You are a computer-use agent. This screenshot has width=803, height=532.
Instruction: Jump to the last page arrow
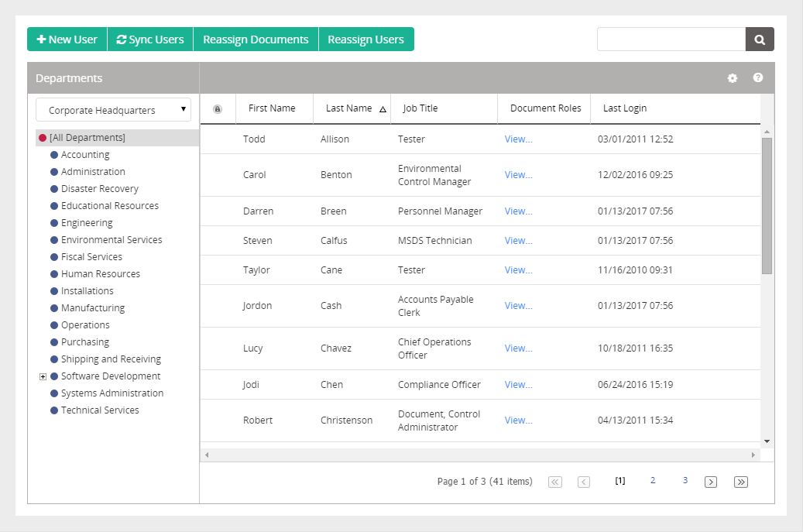click(x=741, y=482)
